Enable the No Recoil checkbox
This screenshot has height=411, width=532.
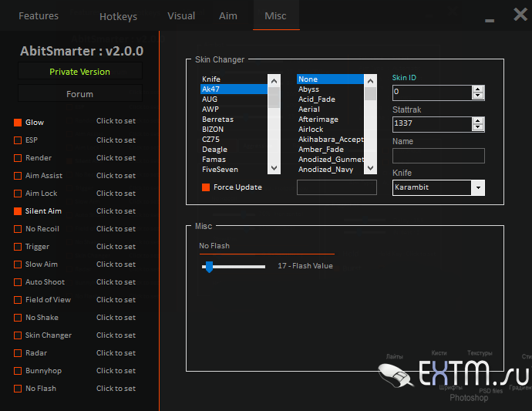pyautogui.click(x=18, y=229)
